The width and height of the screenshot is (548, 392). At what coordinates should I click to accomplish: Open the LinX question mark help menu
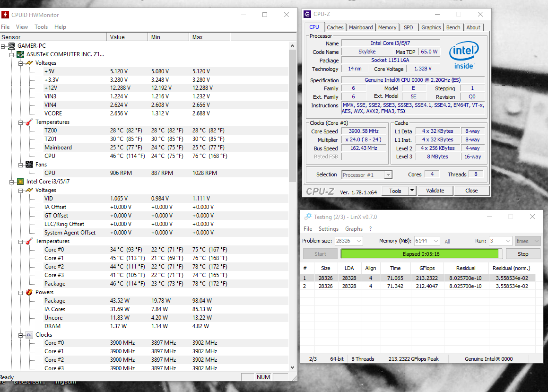[371, 229]
